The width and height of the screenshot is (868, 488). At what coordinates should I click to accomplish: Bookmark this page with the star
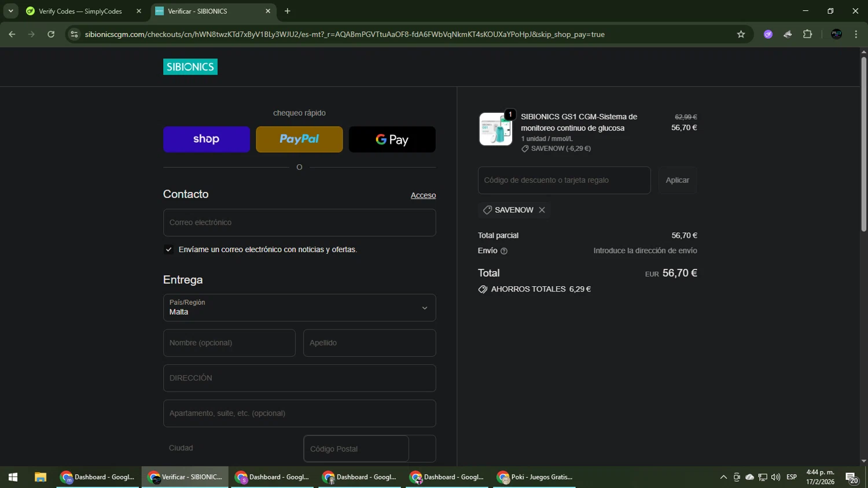pyautogui.click(x=741, y=34)
